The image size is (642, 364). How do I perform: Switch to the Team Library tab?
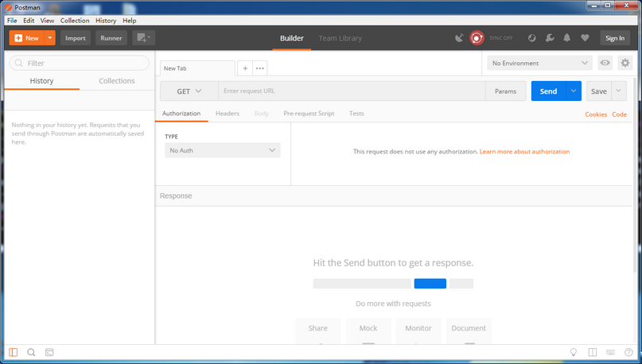(340, 38)
